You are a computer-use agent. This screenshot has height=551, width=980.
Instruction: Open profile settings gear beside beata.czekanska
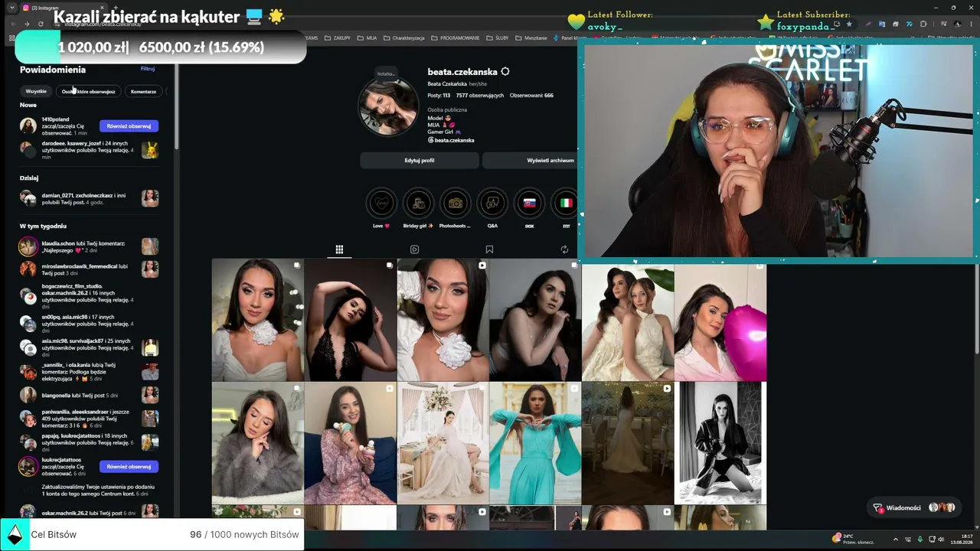(x=505, y=72)
